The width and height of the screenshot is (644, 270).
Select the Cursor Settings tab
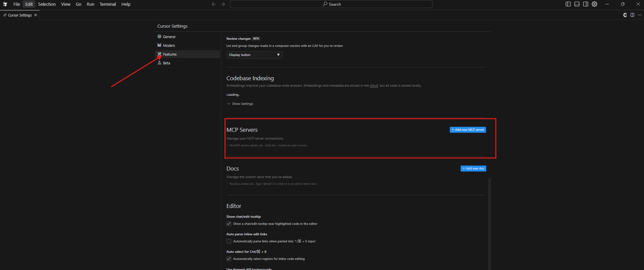click(20, 15)
